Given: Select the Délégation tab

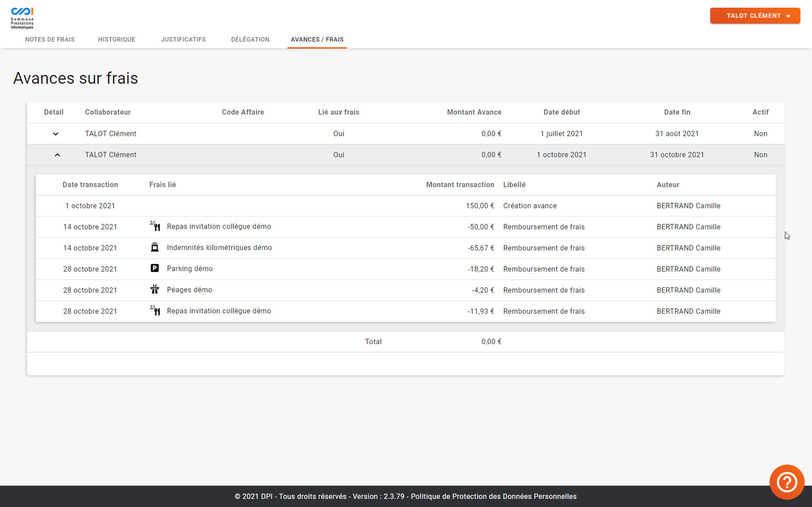Looking at the screenshot, I should pyautogui.click(x=250, y=40).
